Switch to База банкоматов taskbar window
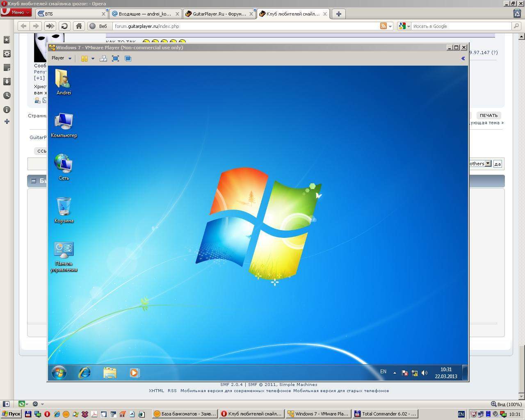525x420 pixels. (x=184, y=414)
